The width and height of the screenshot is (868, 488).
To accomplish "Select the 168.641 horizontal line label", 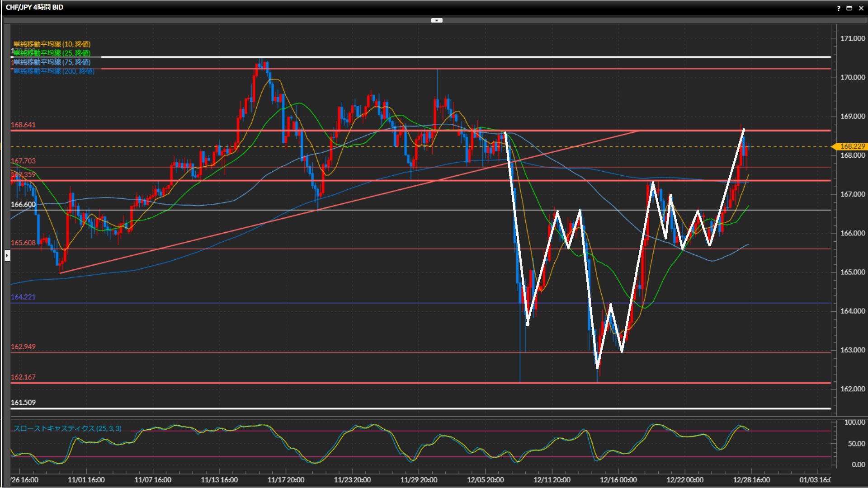I will pyautogui.click(x=23, y=125).
